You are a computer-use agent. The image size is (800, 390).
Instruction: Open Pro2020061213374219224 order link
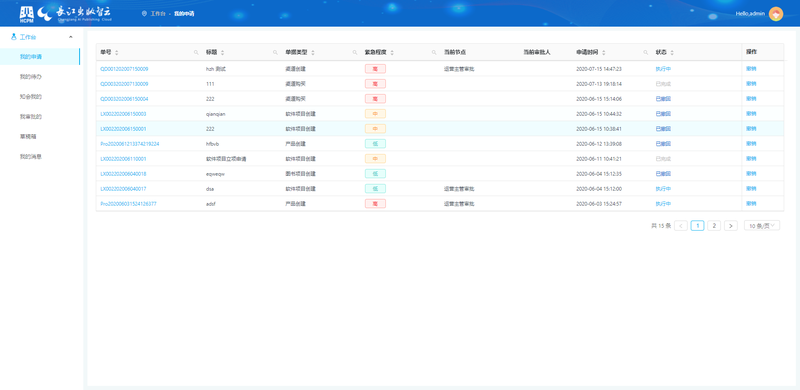click(x=130, y=144)
